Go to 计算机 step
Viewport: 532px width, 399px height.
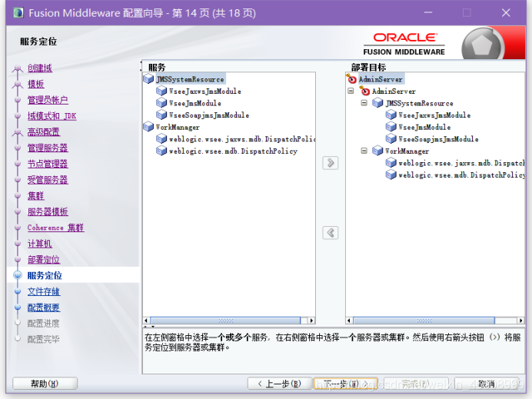click(x=40, y=244)
